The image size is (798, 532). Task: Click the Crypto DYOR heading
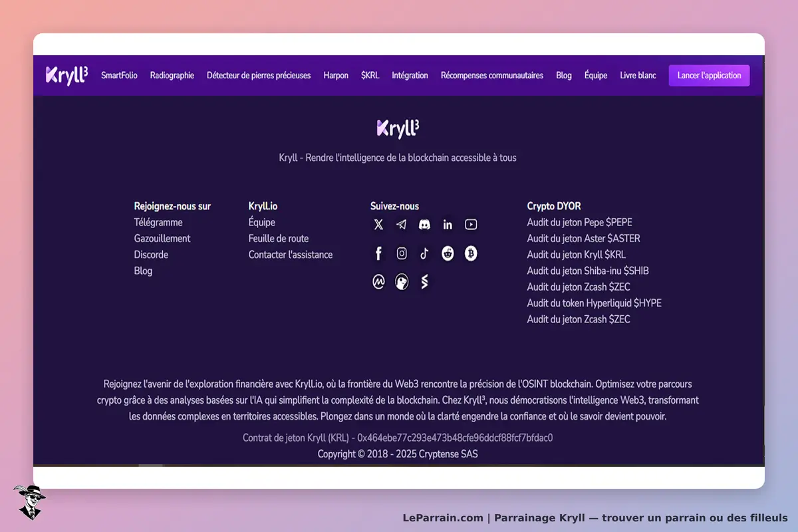click(x=554, y=206)
